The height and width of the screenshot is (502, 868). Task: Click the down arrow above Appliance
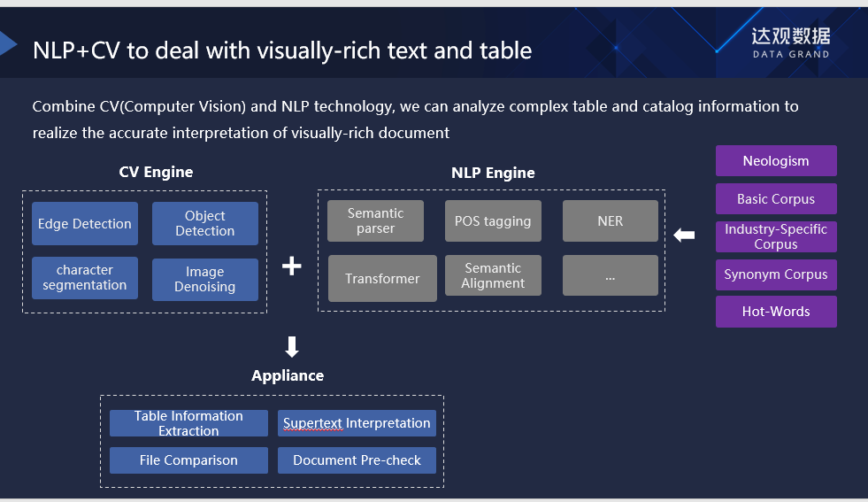(x=292, y=346)
